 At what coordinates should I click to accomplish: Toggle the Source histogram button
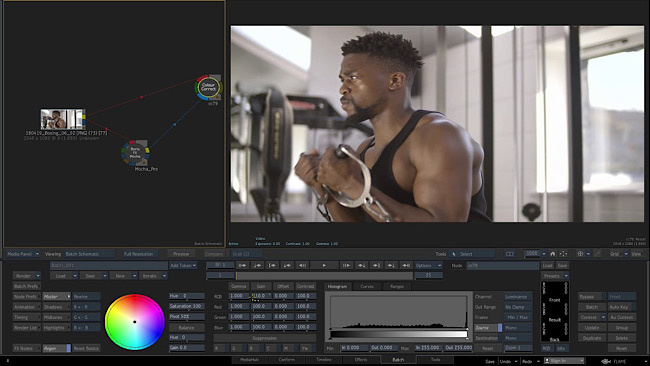[x=488, y=327]
